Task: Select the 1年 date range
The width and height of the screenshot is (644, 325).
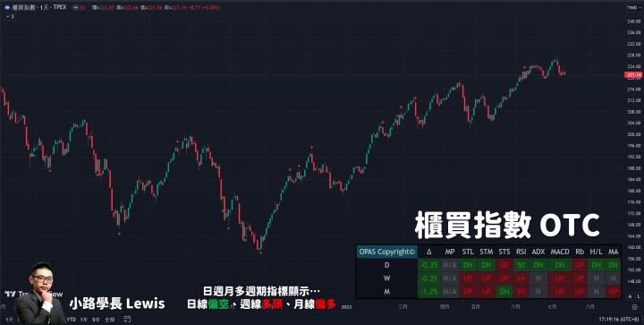Action: tap(84, 320)
